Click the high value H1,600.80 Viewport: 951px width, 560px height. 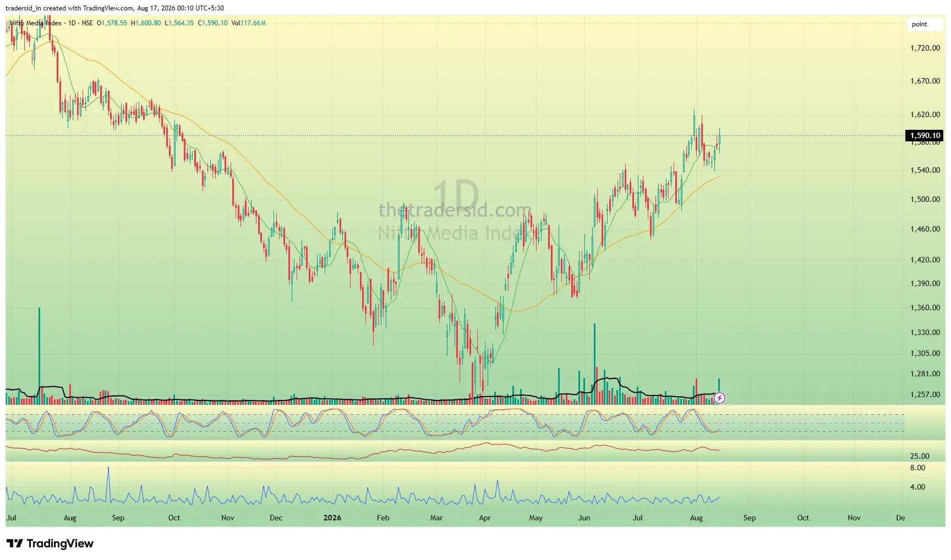click(x=146, y=23)
